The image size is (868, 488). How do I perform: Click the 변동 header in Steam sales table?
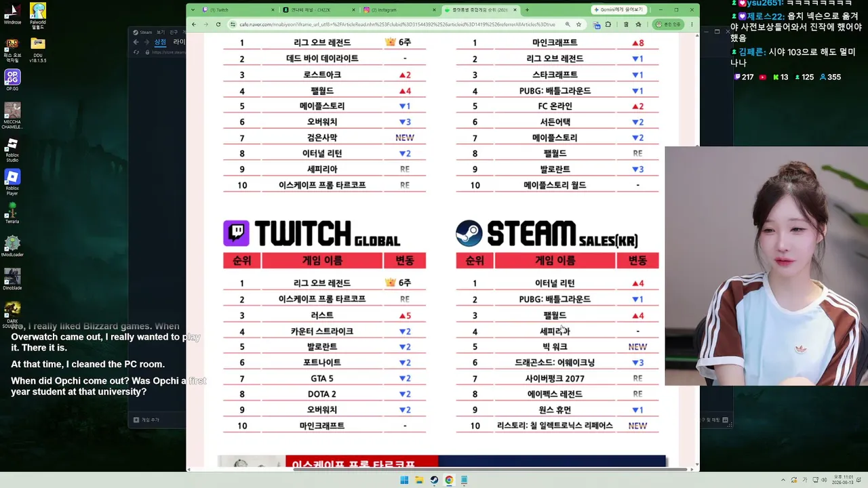click(637, 260)
